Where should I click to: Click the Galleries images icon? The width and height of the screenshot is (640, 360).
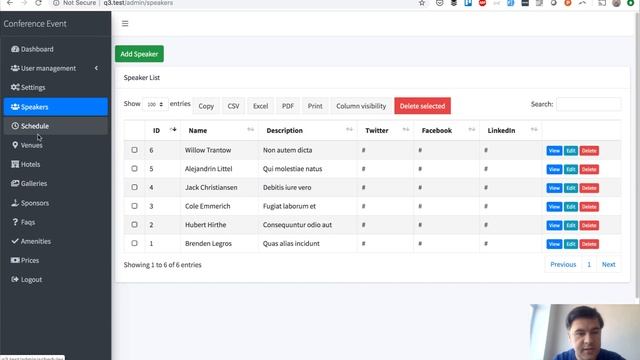pos(15,183)
